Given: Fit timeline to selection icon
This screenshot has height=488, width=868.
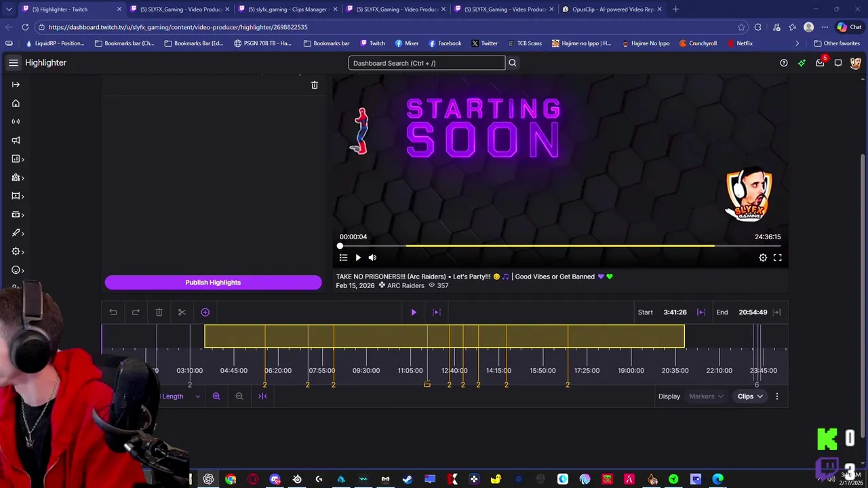Looking at the screenshot, I should (262, 396).
